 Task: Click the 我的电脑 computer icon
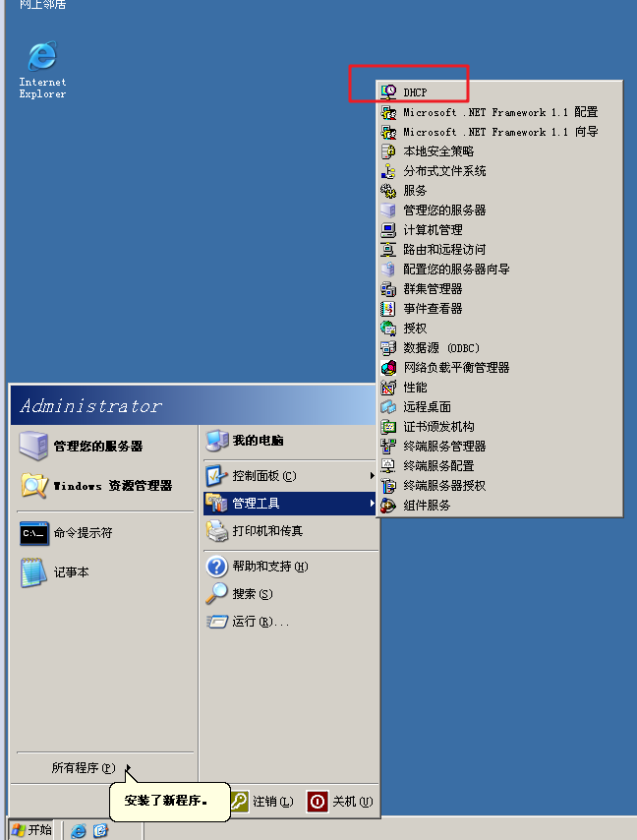tap(217, 441)
